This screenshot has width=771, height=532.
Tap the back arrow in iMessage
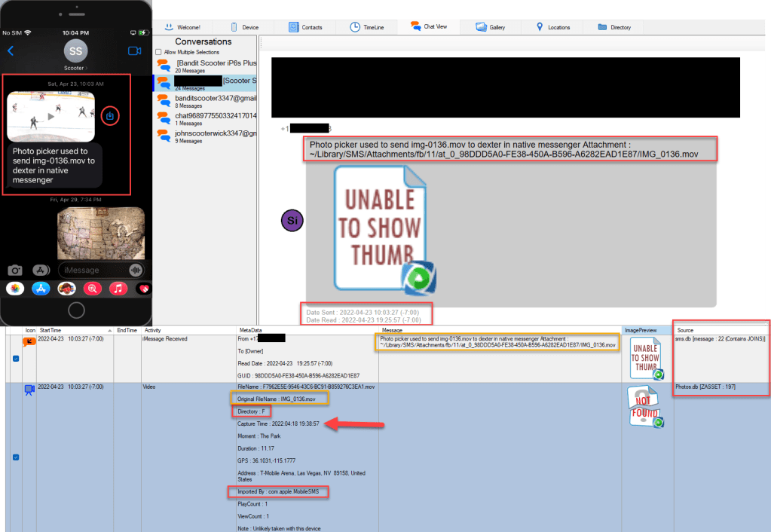11,51
